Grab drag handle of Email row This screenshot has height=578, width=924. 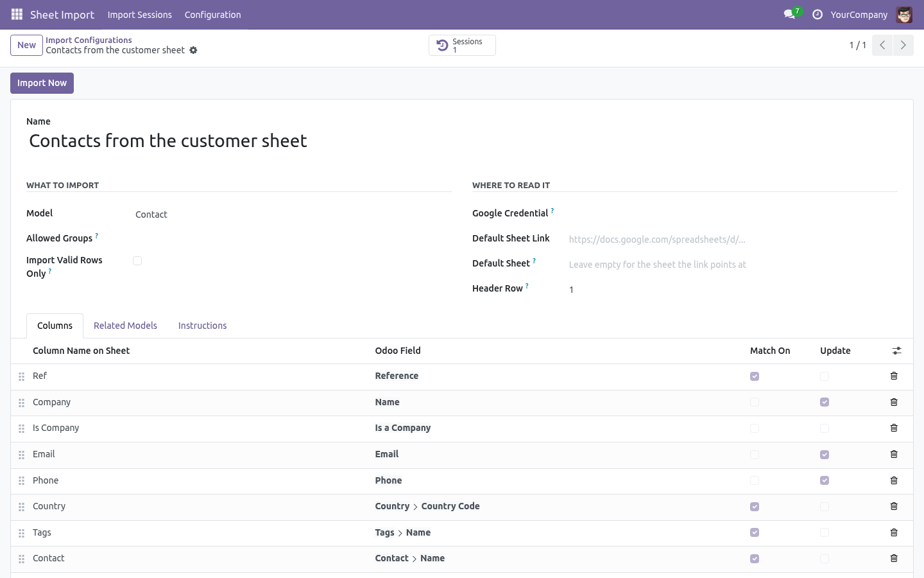coord(21,455)
